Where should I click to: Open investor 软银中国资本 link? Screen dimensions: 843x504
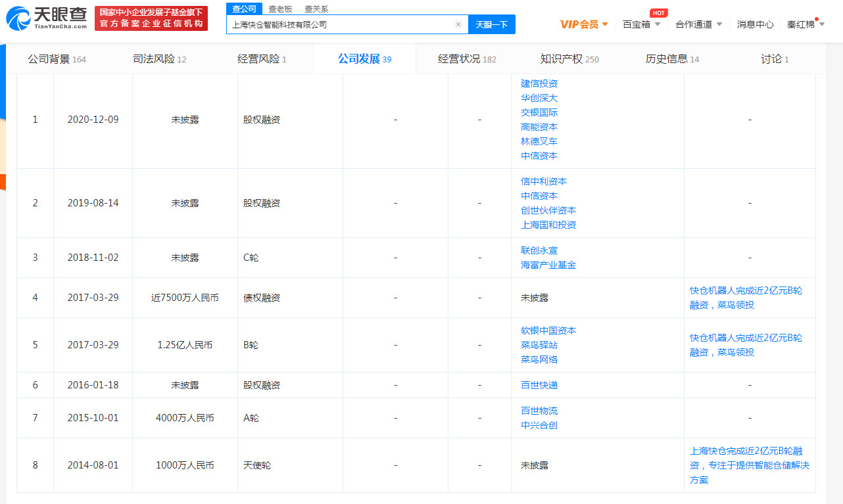[x=548, y=331]
